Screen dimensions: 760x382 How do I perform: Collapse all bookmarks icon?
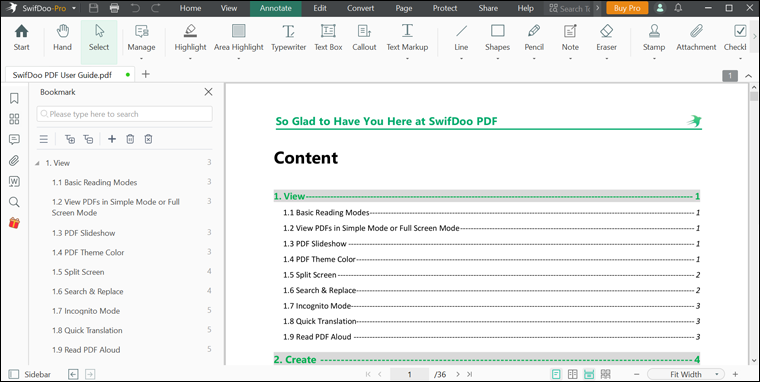tap(88, 139)
